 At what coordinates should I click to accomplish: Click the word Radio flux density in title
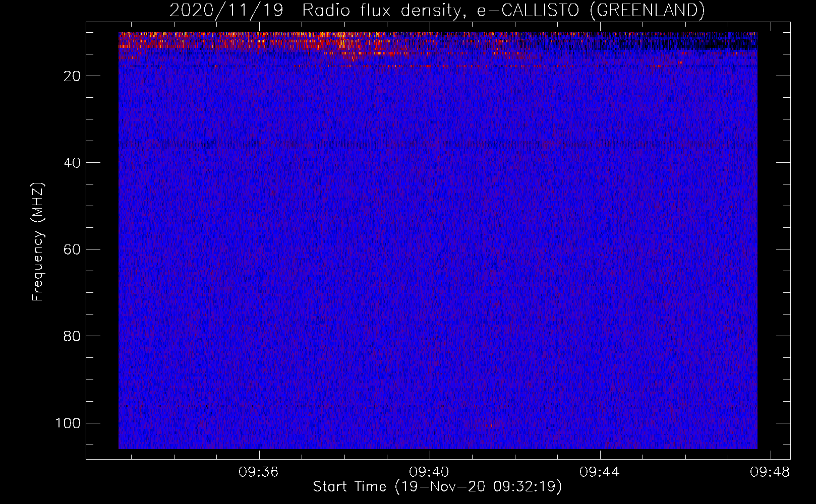(381, 10)
